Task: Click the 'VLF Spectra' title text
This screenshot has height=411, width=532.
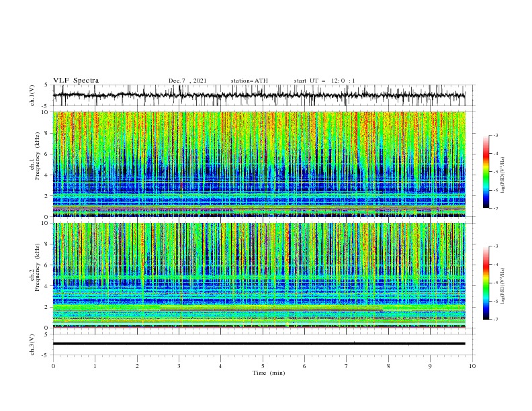Action: [x=76, y=81]
